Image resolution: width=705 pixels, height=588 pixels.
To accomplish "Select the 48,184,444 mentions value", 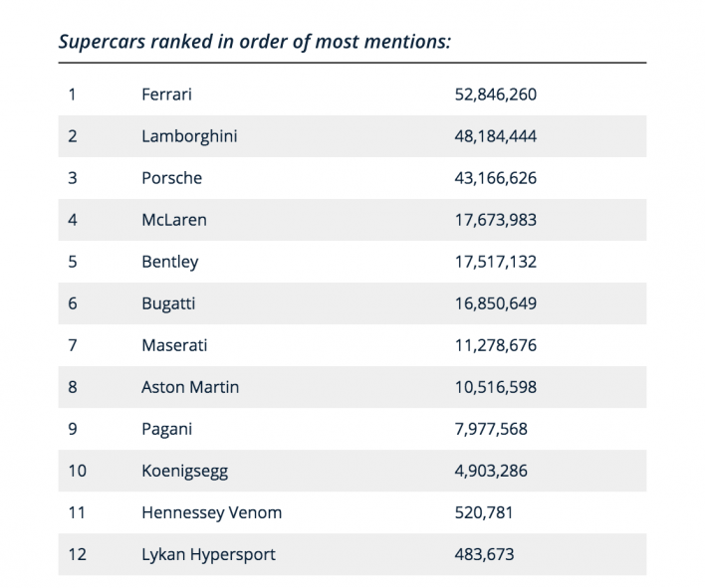I will (496, 136).
